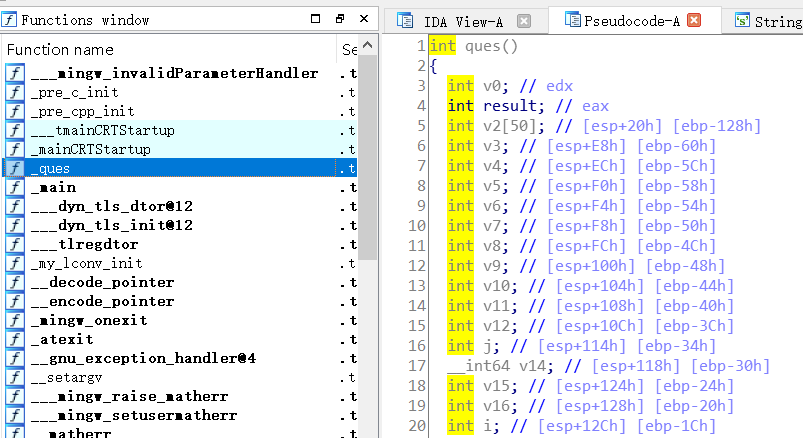Viewport: 803px width, 438px height.
Task: Click function icon beside _pre_c_init
Action: tap(15, 92)
